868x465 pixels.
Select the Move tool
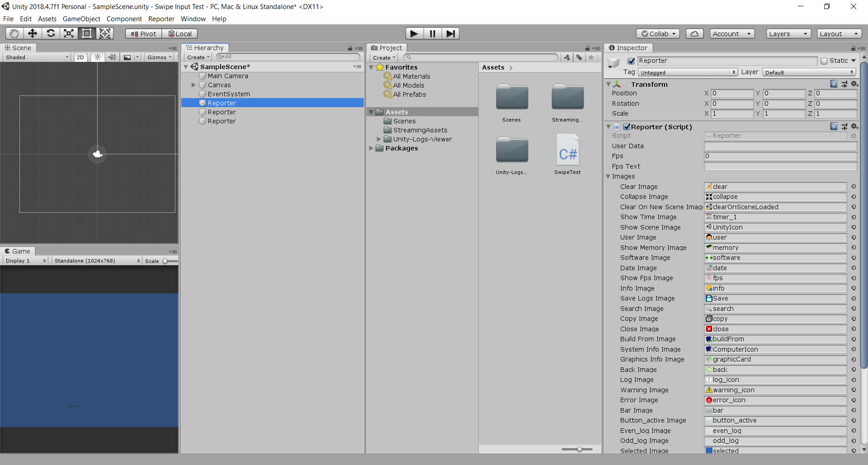[32, 33]
